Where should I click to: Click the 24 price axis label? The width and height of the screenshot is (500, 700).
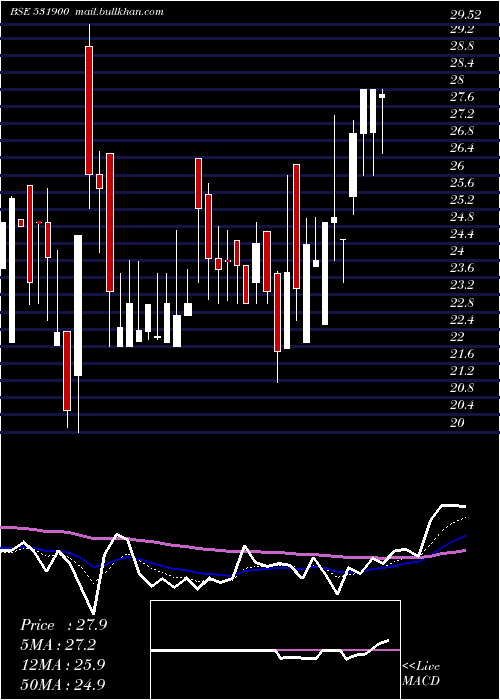(x=458, y=251)
